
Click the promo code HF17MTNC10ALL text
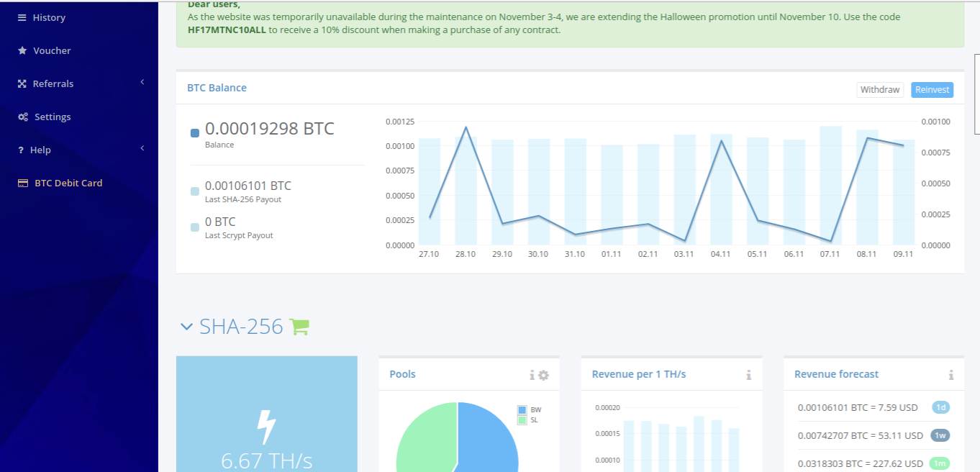coord(227,30)
